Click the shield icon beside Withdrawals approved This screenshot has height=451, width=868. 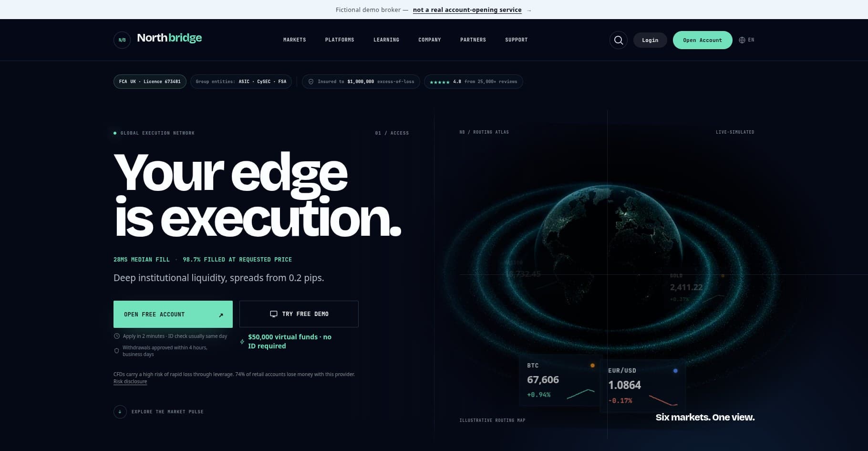pos(117,351)
